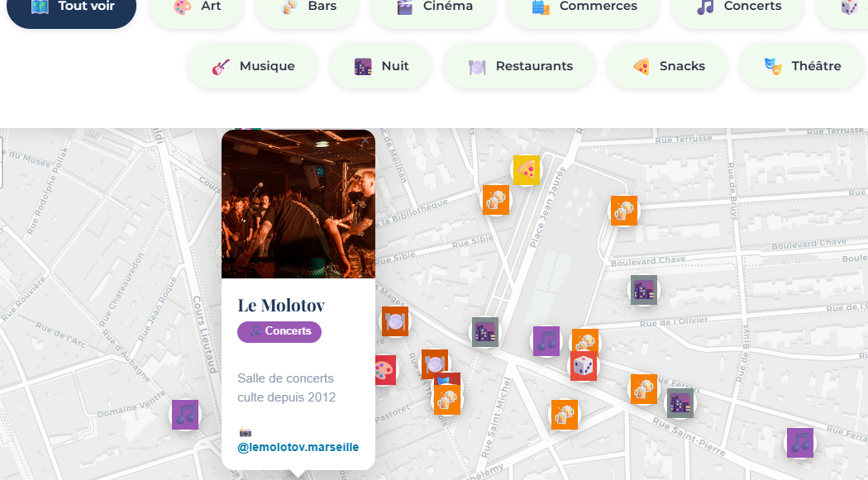Open beer marker directly above the dice marker

(x=585, y=340)
